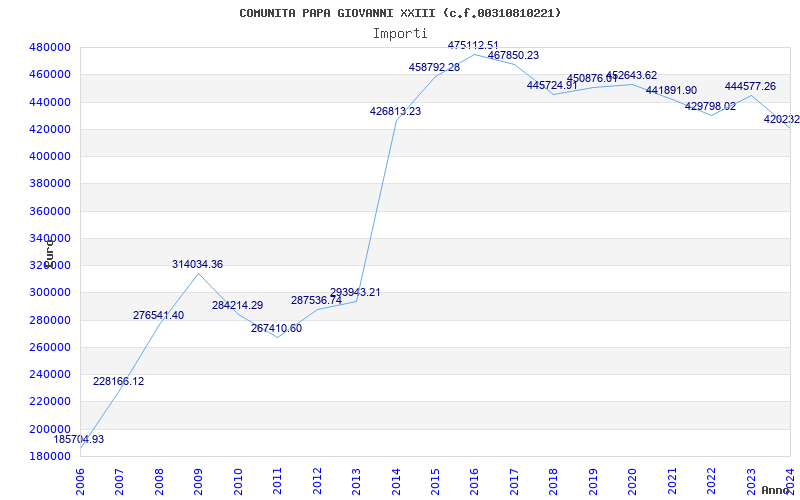Select the 2014 x-axis year label
Viewport: 800px width, 500px height.
[396, 482]
